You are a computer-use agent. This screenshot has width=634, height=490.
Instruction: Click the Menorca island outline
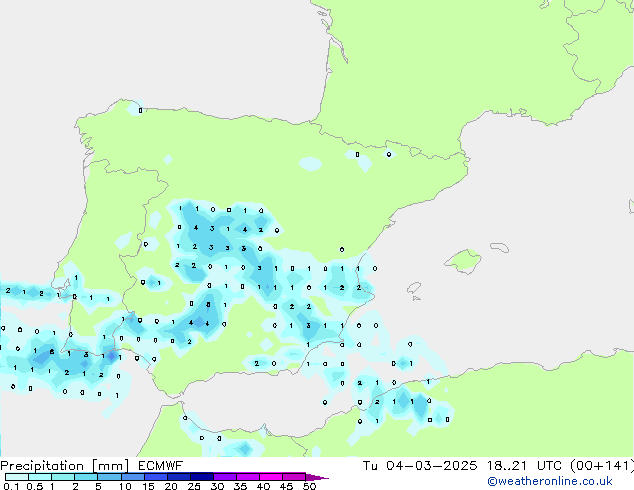[x=500, y=247]
